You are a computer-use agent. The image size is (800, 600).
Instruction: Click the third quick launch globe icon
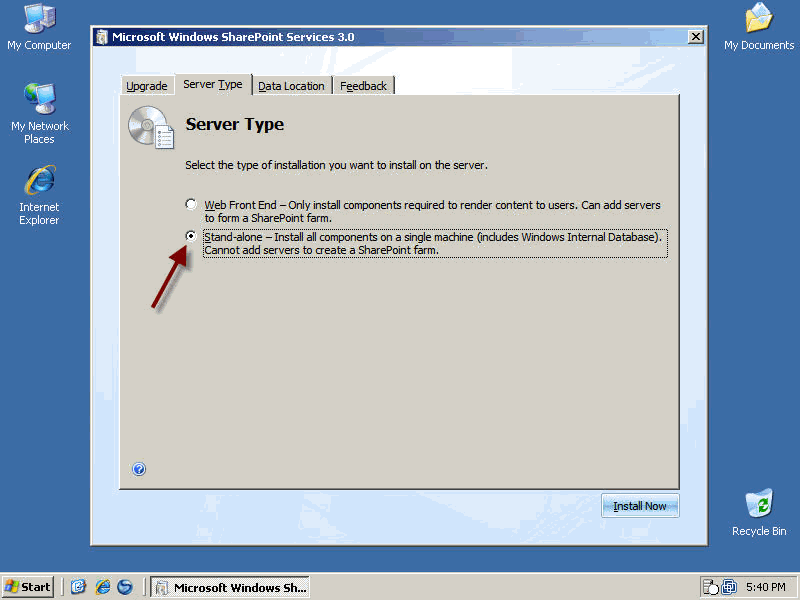click(x=125, y=587)
